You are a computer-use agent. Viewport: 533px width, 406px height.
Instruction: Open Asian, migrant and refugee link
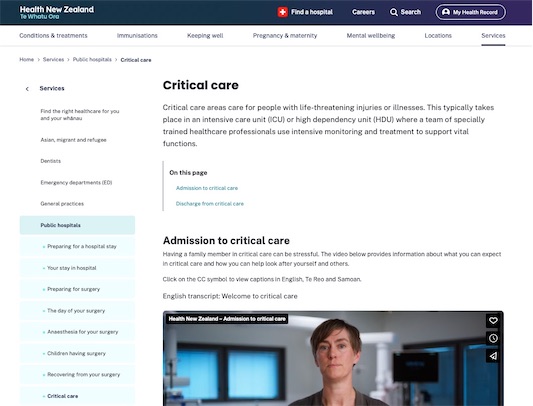73,140
